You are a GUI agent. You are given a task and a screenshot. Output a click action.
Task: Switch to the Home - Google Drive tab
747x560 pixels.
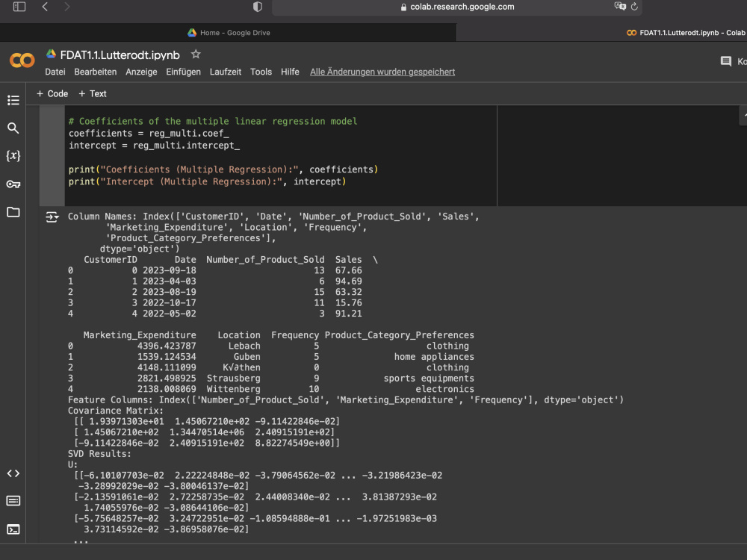pyautogui.click(x=229, y=32)
